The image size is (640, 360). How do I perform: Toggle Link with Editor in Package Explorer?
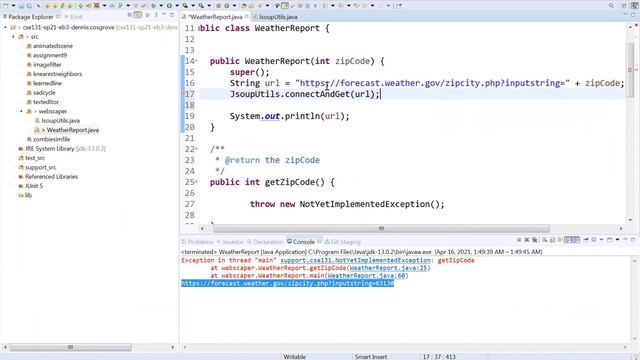pos(138,15)
